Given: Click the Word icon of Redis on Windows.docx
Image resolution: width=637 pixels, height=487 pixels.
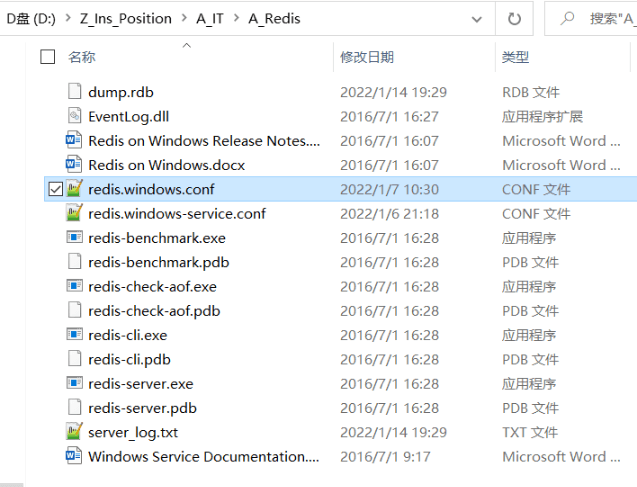Looking at the screenshot, I should tap(74, 164).
